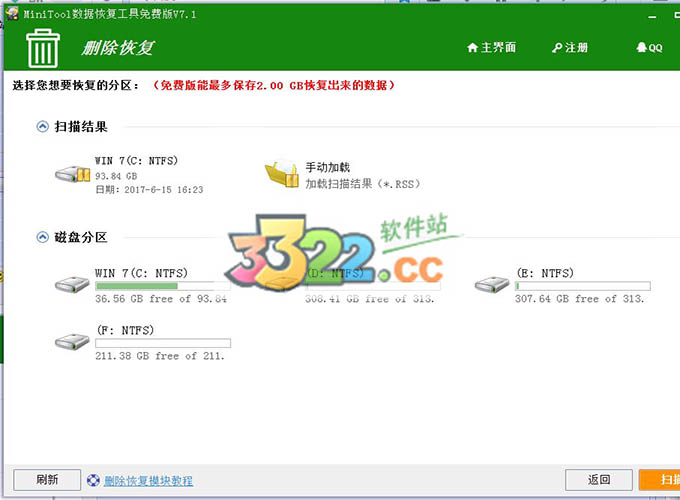Click the MiniTool app title icon
Viewport: 680px width, 500px height.
[12, 13]
